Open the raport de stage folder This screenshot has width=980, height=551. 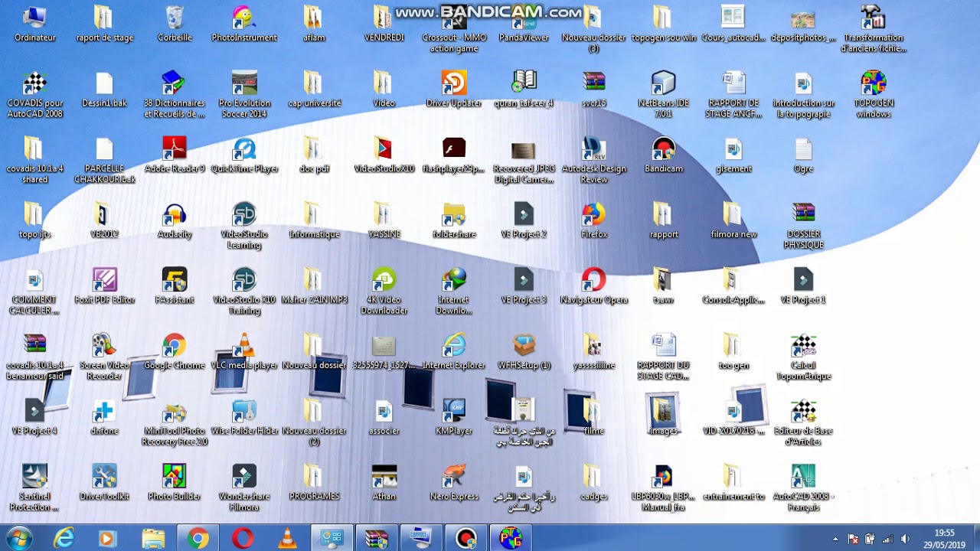click(105, 23)
